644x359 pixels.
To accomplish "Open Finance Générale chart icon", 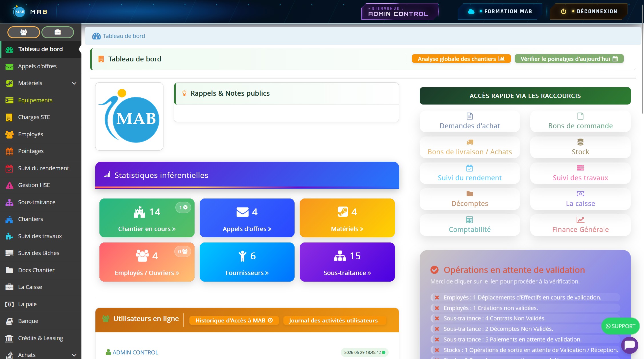I will [x=580, y=220].
